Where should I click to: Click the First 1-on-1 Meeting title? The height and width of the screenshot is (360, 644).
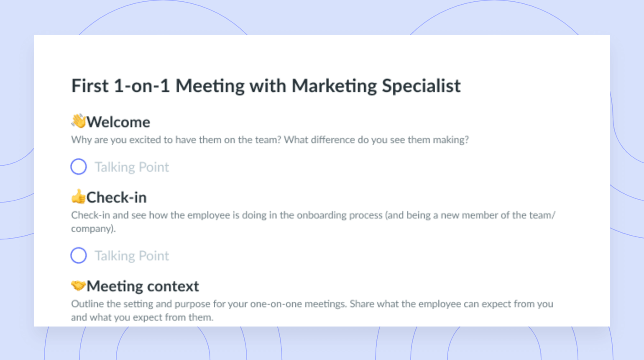[x=266, y=86]
